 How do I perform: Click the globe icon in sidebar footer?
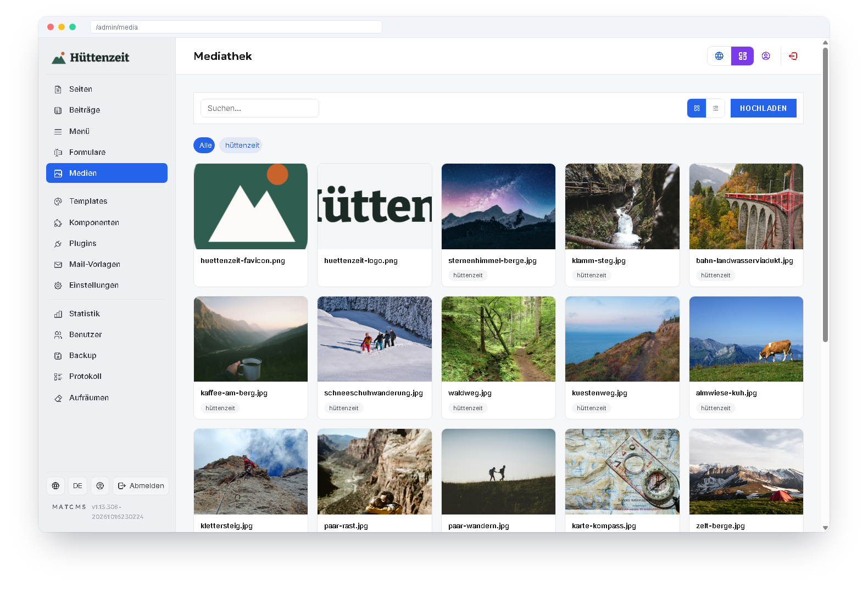(55, 486)
